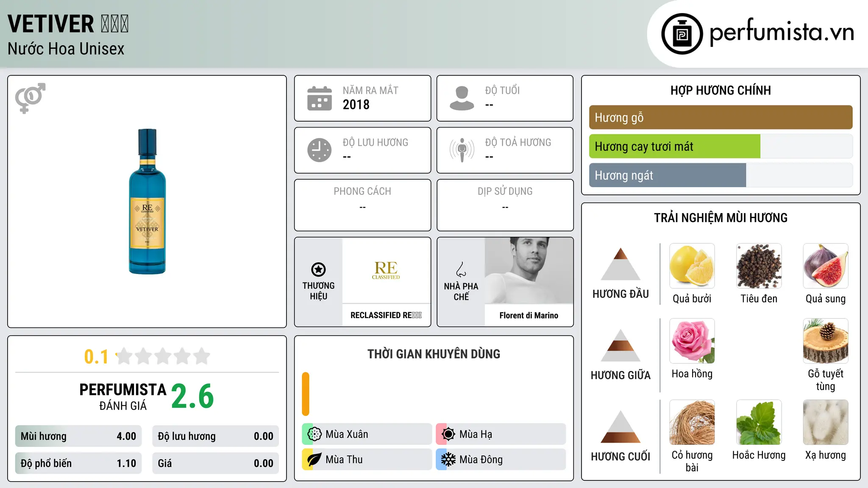Click the Florent di Marino portrait photo
868x488 pixels.
(x=529, y=270)
